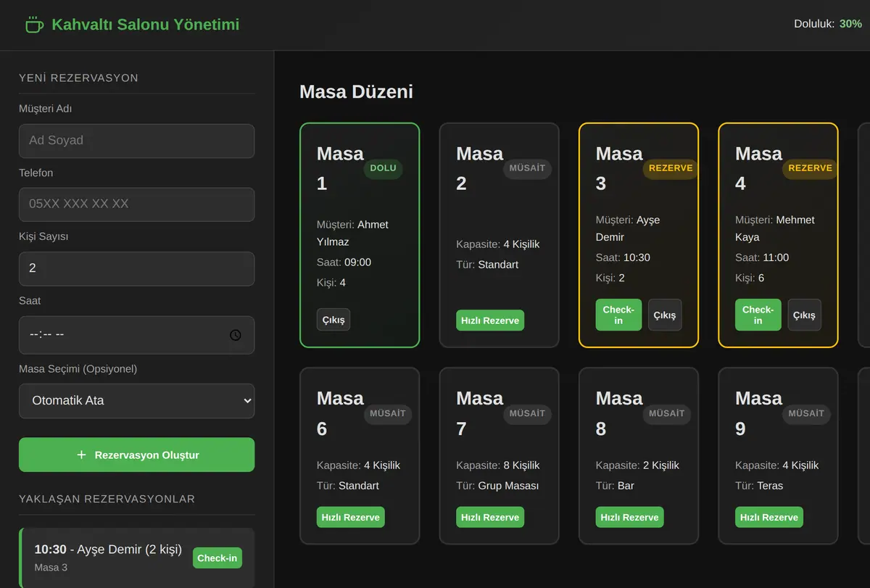Click the MÜSAİT badge on Masa 2
Viewport: 870px width, 588px height.
tap(527, 168)
